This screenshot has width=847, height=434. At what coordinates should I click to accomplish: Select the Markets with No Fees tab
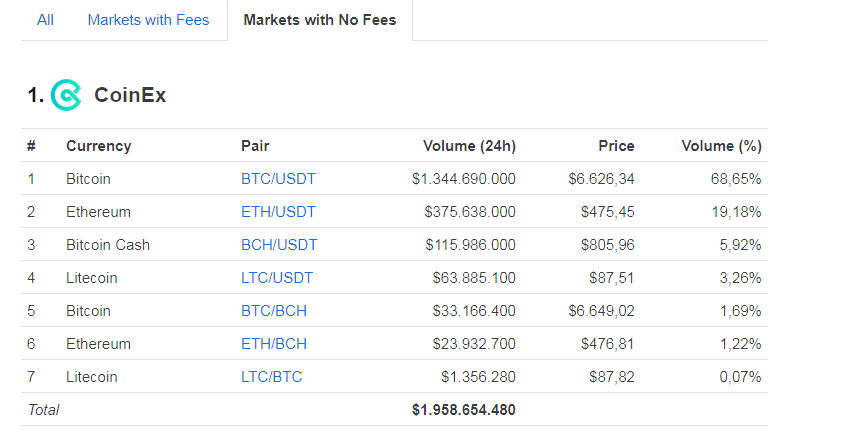[320, 20]
